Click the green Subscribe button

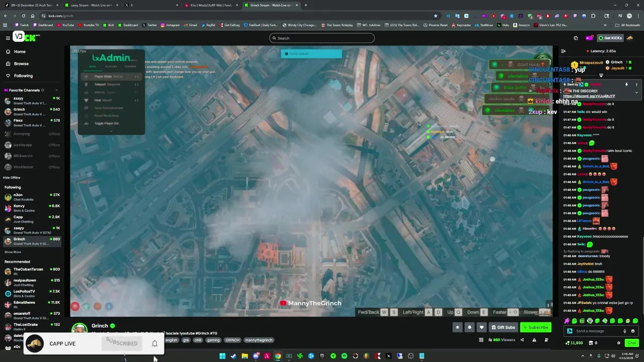pos(535,327)
